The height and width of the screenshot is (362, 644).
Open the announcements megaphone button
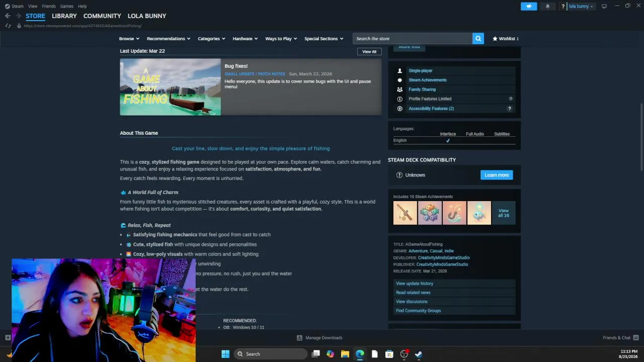tap(529, 6)
